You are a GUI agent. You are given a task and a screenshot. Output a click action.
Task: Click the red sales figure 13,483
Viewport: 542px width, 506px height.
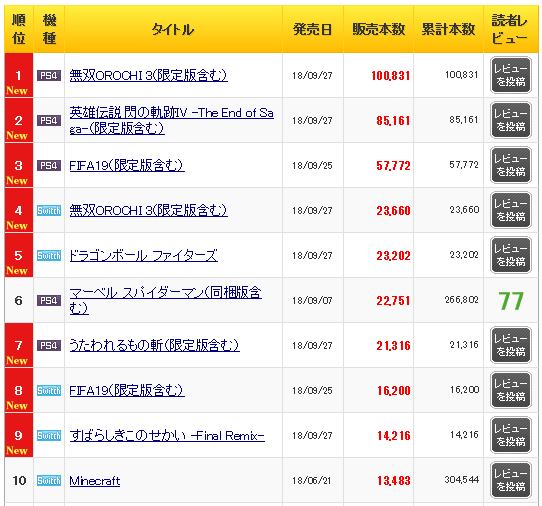[394, 481]
